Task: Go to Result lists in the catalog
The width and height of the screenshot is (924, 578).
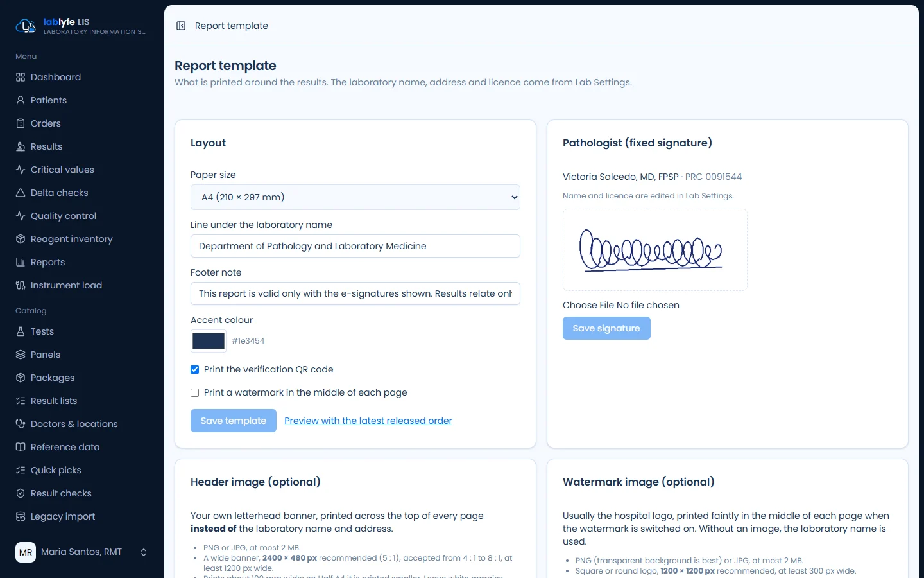Action: point(54,401)
